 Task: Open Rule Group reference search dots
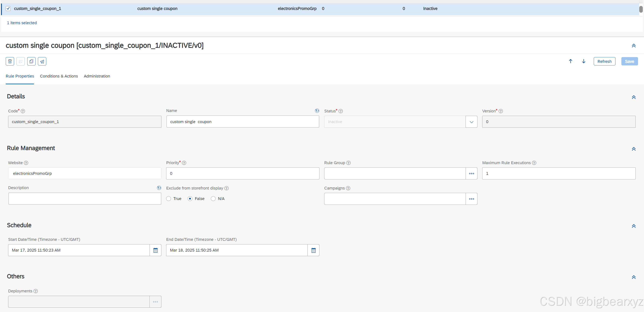pyautogui.click(x=471, y=174)
